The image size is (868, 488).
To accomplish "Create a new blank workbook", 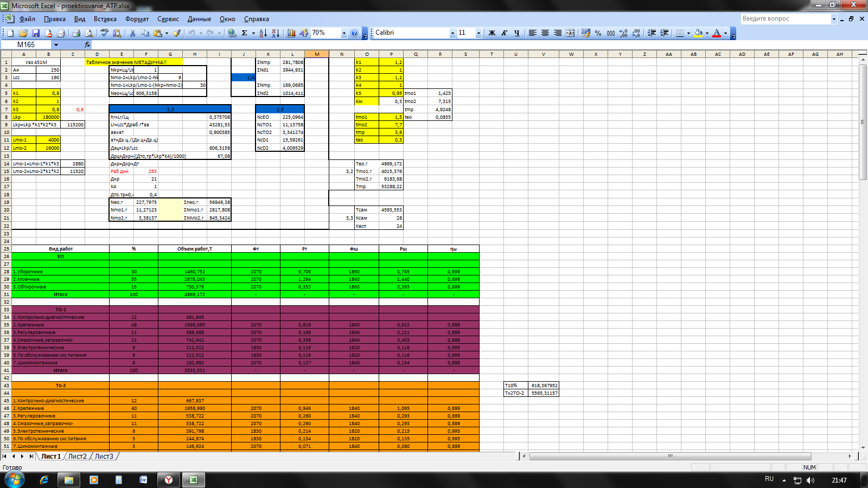I will pos(11,33).
